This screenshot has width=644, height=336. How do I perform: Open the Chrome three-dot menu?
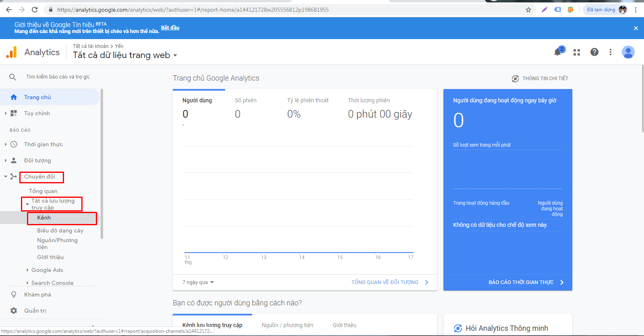coord(636,10)
